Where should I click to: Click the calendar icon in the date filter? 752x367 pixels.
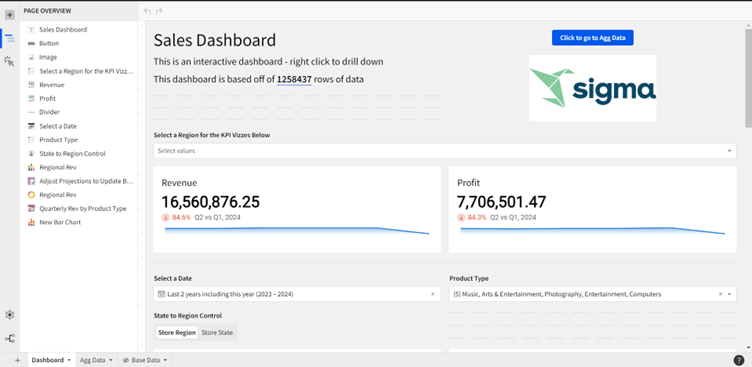click(x=161, y=294)
